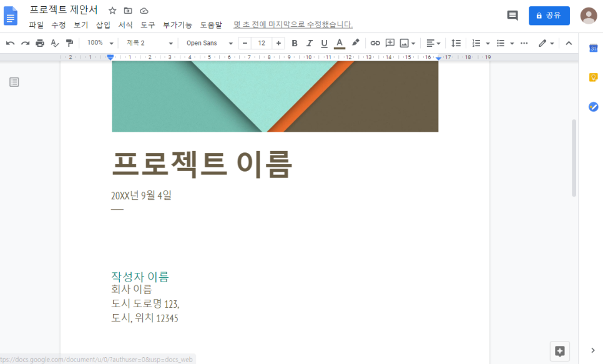Collapse the menus with chevron

569,43
